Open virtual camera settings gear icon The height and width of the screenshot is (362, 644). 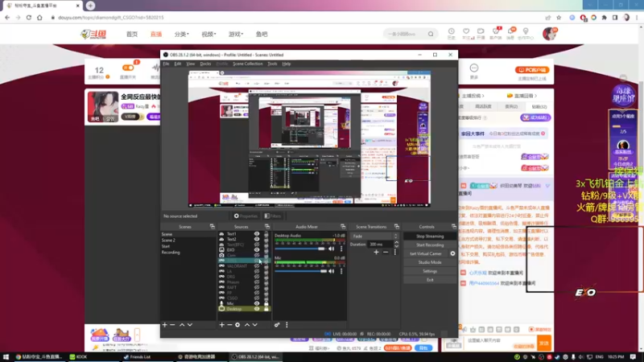point(452,253)
